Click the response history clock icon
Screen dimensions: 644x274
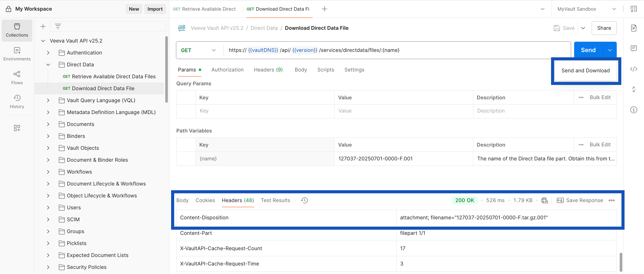point(304,200)
